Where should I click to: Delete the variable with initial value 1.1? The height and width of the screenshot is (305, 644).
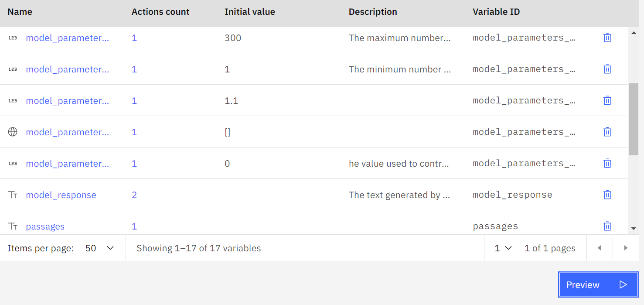[x=607, y=101]
